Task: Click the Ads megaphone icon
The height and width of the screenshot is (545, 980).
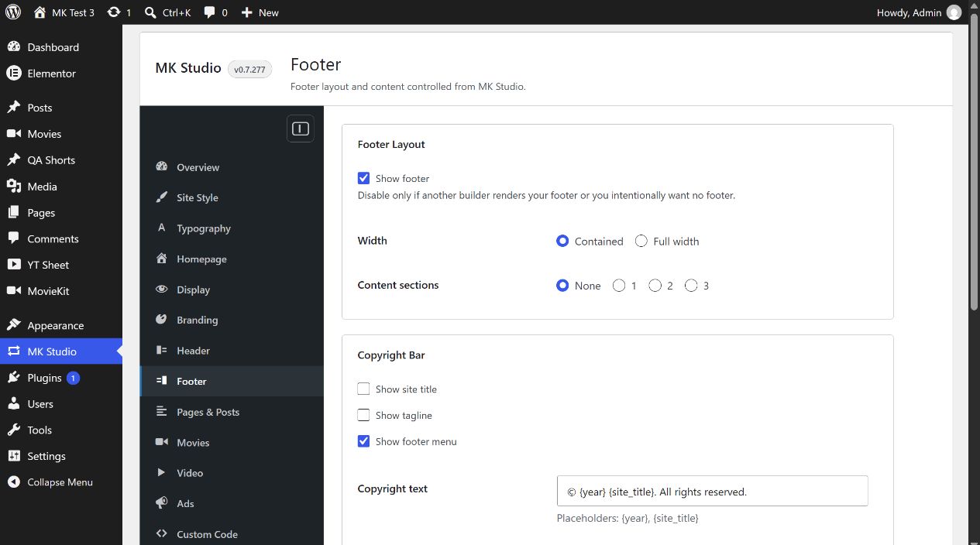Action: tap(161, 503)
